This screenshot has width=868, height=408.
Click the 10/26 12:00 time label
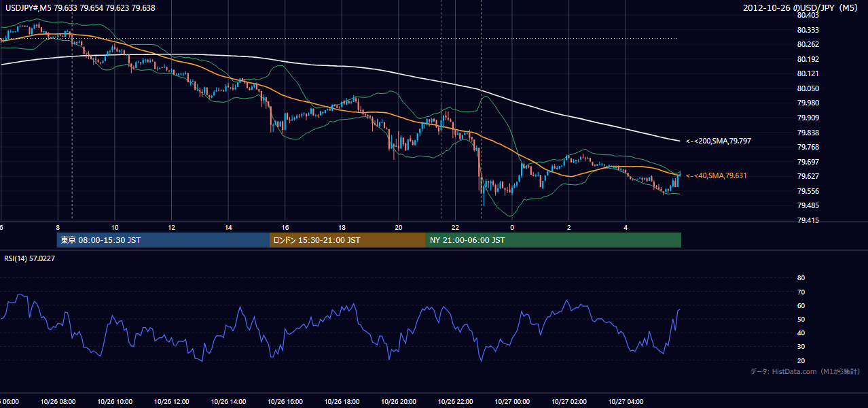point(171,402)
